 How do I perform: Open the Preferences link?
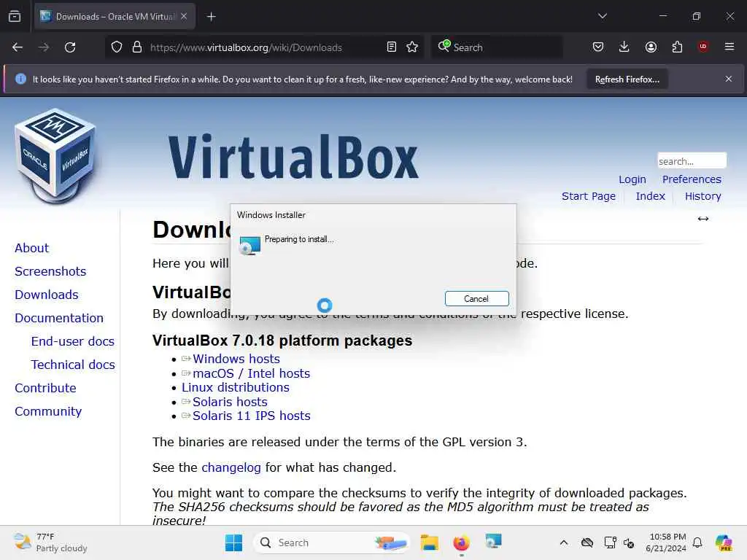coord(692,179)
